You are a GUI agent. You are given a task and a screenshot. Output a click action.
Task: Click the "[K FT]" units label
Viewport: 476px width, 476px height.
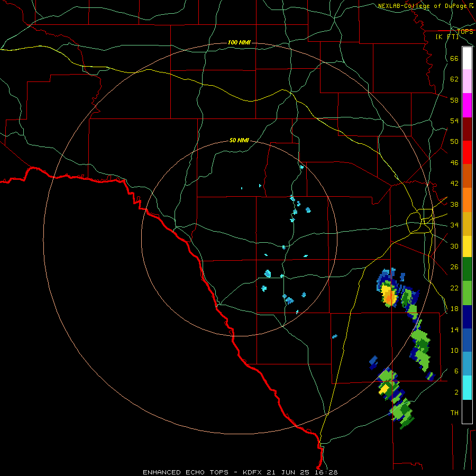point(447,36)
